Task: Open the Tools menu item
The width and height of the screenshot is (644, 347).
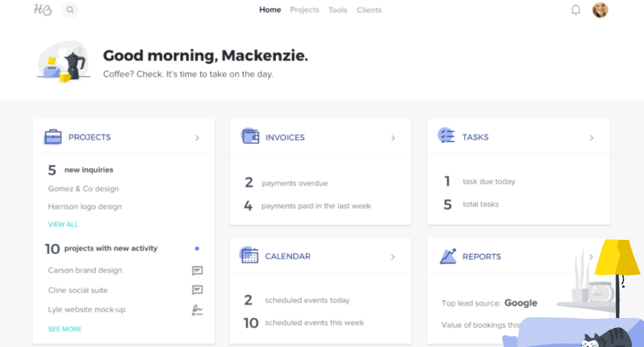Action: tap(338, 10)
